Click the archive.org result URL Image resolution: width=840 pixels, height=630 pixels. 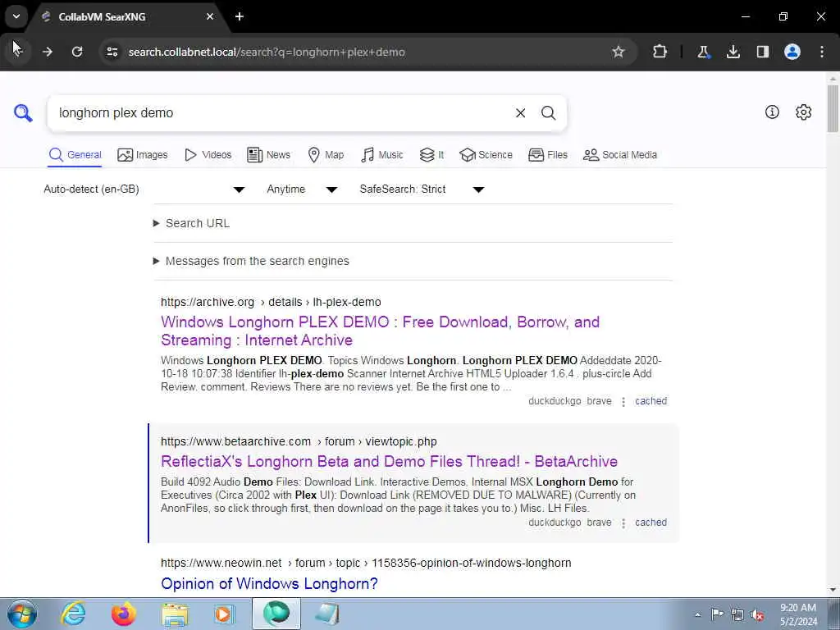coord(271,302)
